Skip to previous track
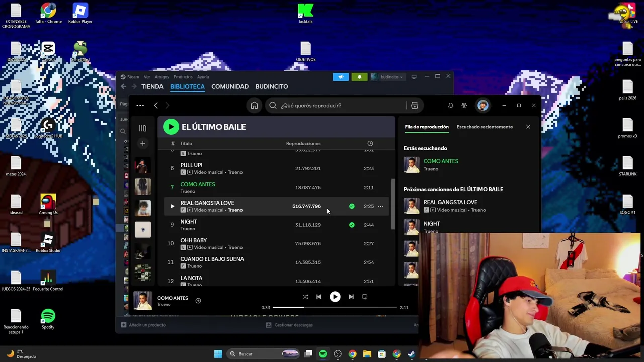This screenshot has height=362, width=644. click(319, 297)
